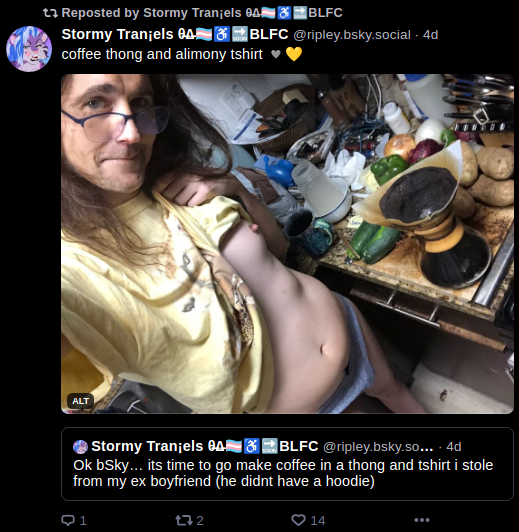The height and width of the screenshot is (532, 519).
Task: Open the "Reposted by Stormy Tran¡els" link
Action: [202, 13]
